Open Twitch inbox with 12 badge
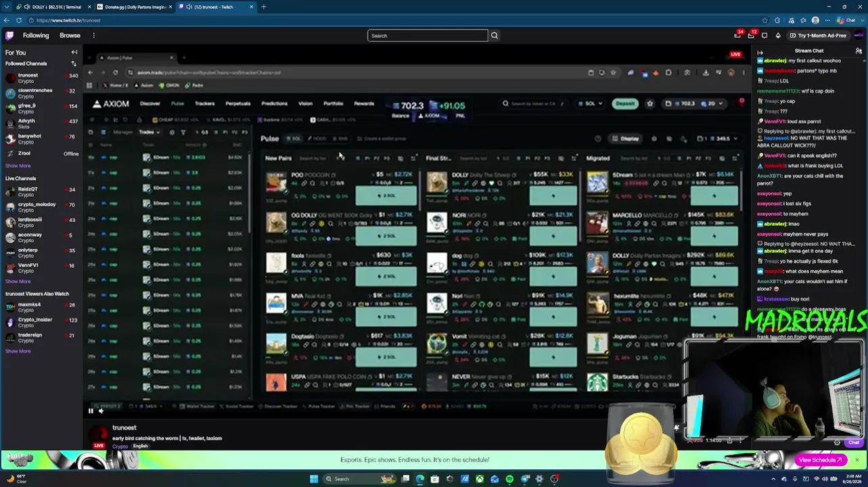 [x=752, y=35]
